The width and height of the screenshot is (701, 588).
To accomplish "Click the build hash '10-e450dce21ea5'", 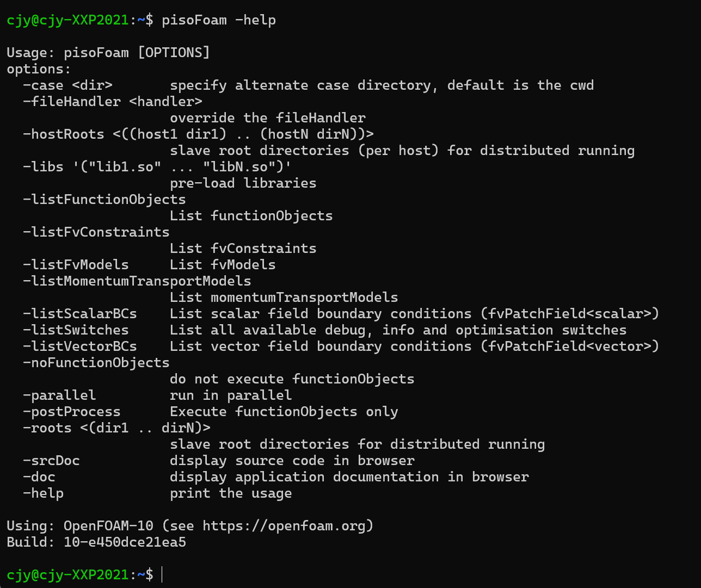I will [125, 542].
